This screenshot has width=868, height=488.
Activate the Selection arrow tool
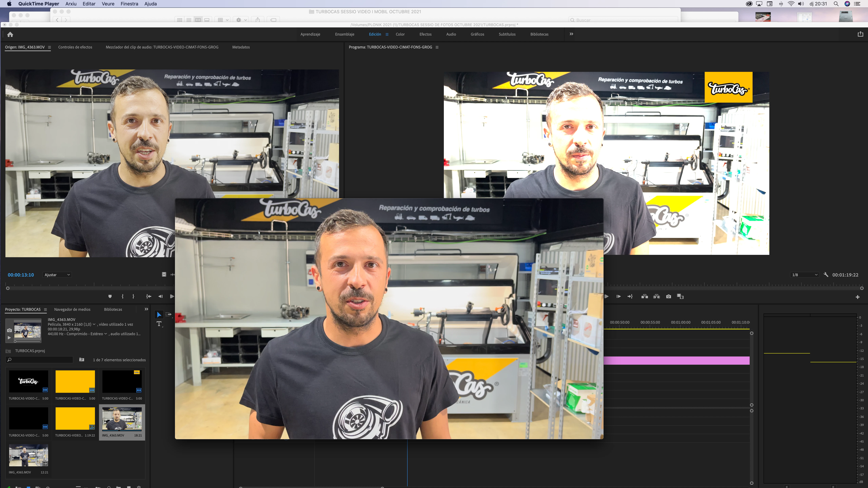[159, 314]
